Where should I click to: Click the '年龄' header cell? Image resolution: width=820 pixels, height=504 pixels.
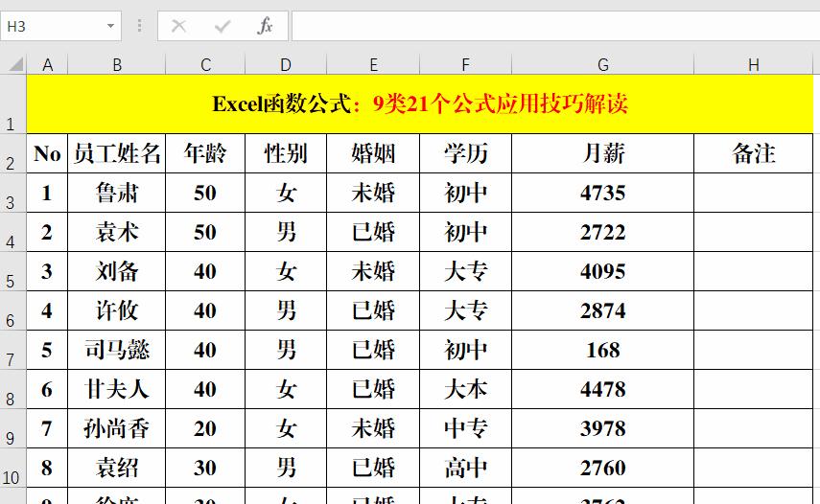205,153
